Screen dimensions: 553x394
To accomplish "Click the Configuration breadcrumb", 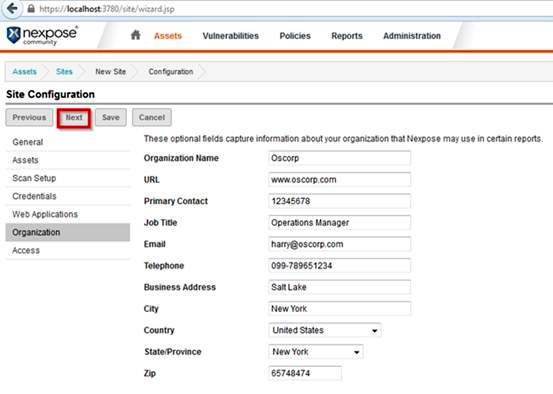I will pos(171,72).
